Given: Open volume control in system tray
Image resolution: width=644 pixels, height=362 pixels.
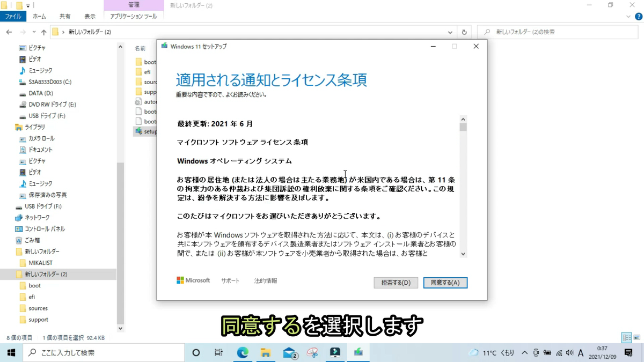Looking at the screenshot, I should coord(569,353).
